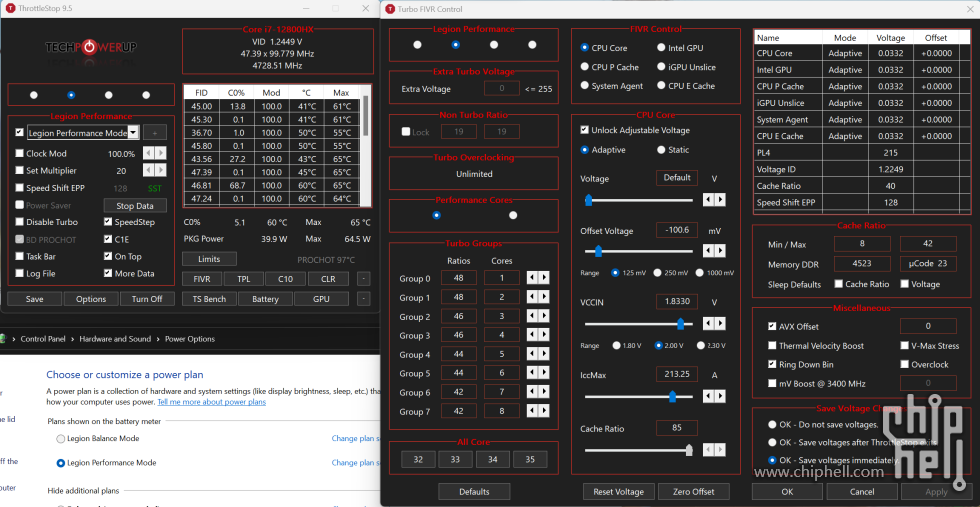Open Tell me more about power plans link
980x507 pixels.
point(212,402)
